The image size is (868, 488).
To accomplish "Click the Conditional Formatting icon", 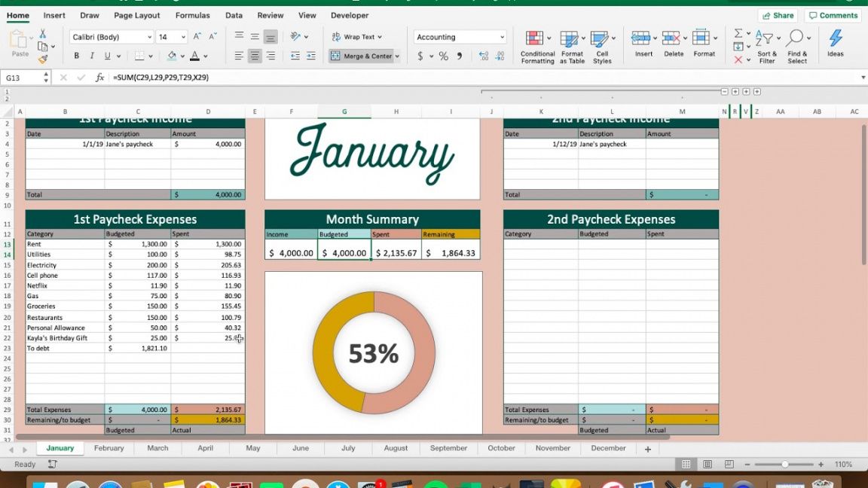I will tap(534, 40).
